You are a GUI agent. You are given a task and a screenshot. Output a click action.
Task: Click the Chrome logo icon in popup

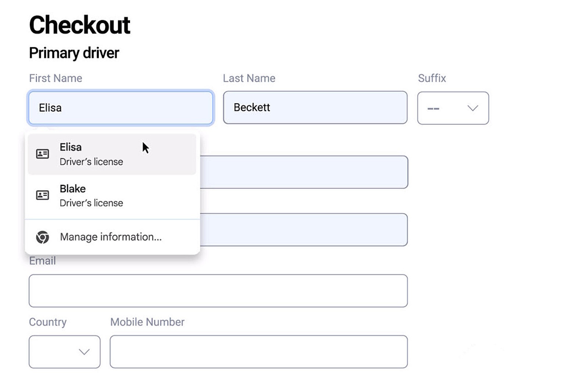point(42,237)
